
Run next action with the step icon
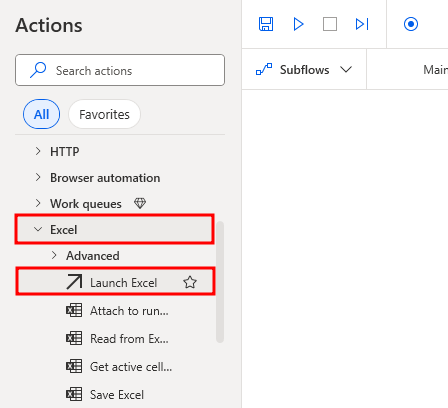(x=362, y=24)
